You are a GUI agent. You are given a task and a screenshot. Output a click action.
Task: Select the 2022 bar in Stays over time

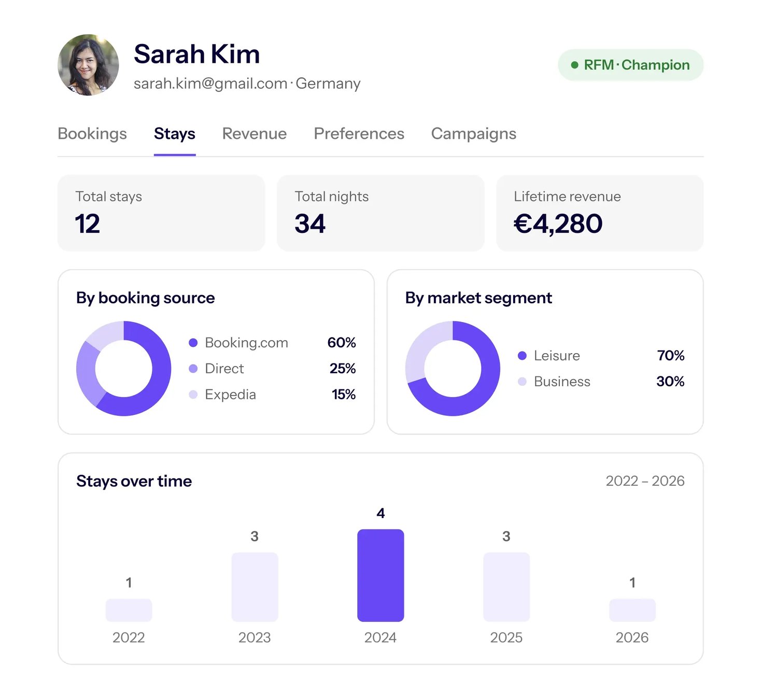coord(129,610)
